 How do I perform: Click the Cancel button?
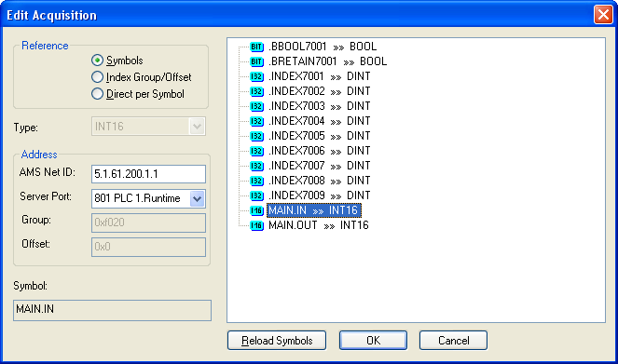pyautogui.click(x=453, y=341)
